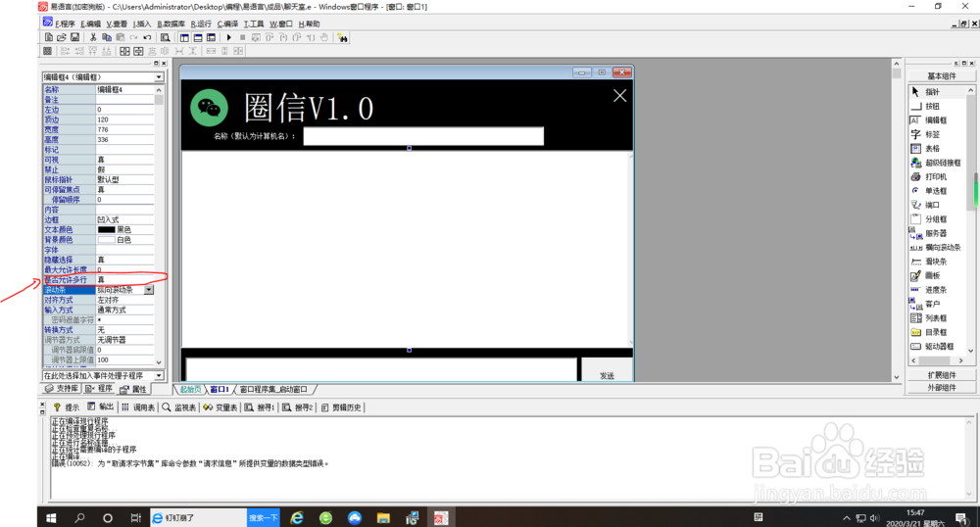Toggle the 是否允许多行 property value
980x527 pixels.
[x=124, y=280]
